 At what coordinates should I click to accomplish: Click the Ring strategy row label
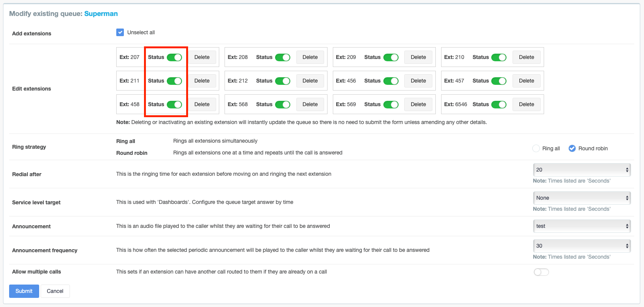pos(29,147)
